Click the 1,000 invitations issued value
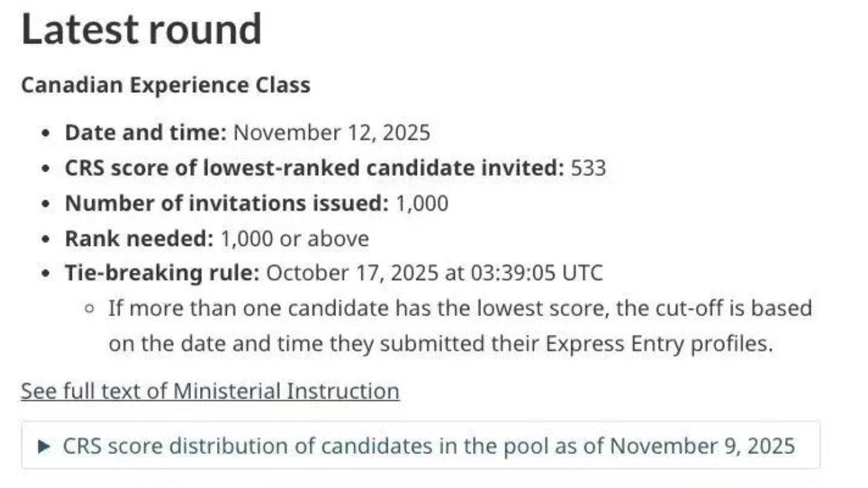This screenshot has width=868, height=488. pyautogui.click(x=422, y=203)
